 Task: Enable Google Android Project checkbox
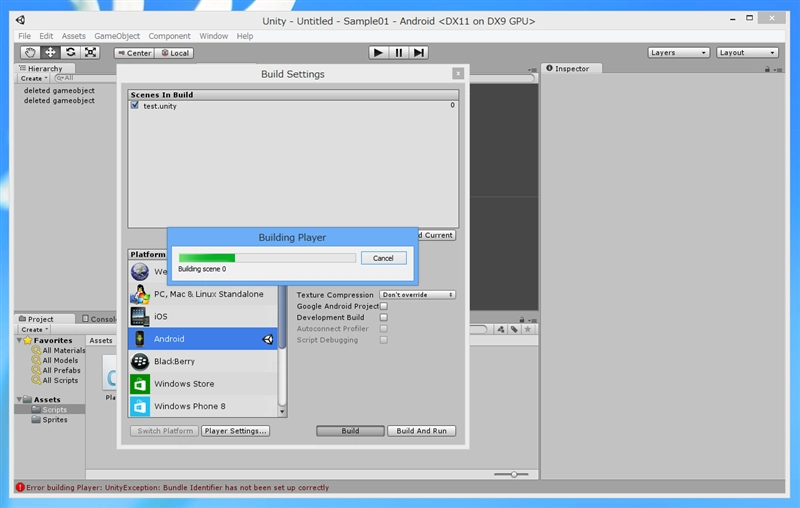[384, 306]
